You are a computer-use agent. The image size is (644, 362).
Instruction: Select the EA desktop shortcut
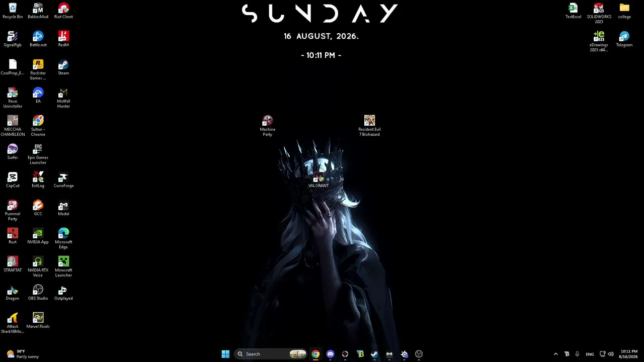[38, 96]
